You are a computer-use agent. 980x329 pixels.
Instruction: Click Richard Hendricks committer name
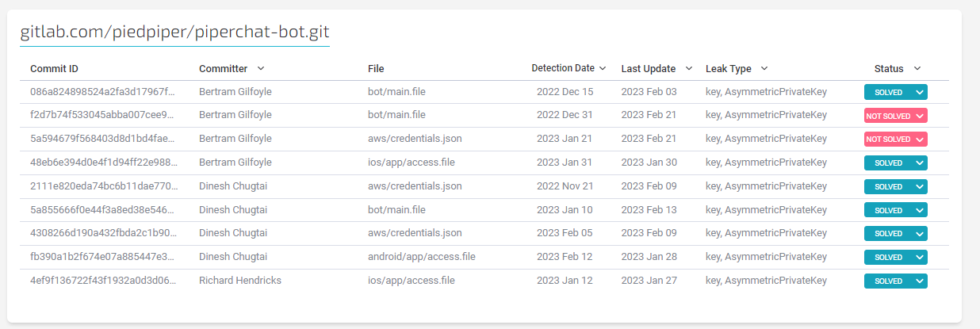pos(239,281)
